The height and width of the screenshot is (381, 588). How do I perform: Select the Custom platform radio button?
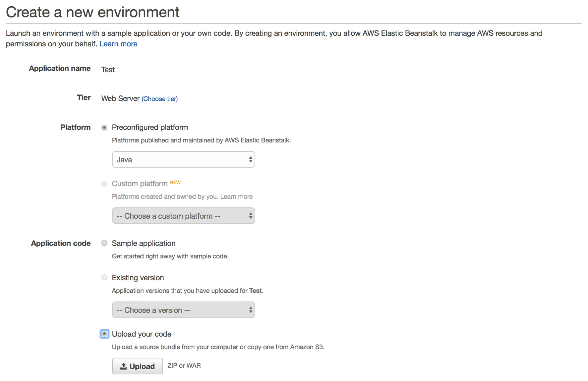[104, 184]
